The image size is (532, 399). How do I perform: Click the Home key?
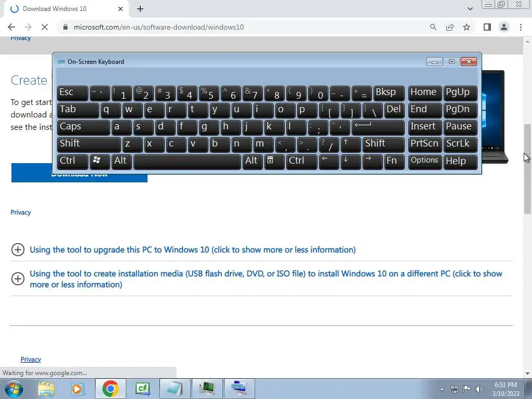coord(425,94)
